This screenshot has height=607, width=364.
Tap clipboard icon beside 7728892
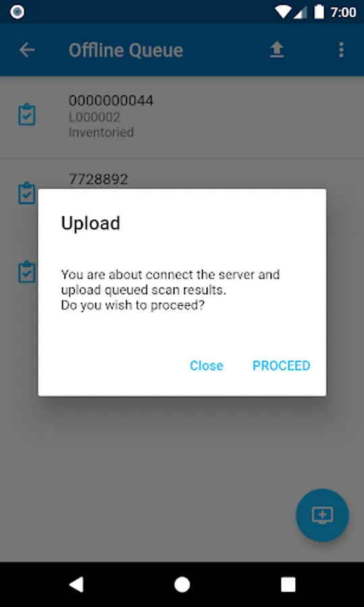[27, 193]
